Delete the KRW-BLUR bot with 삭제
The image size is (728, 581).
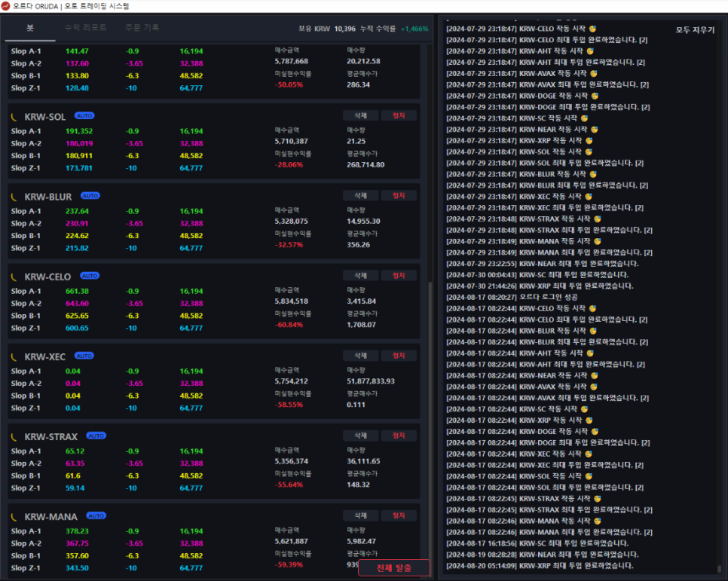tap(361, 195)
